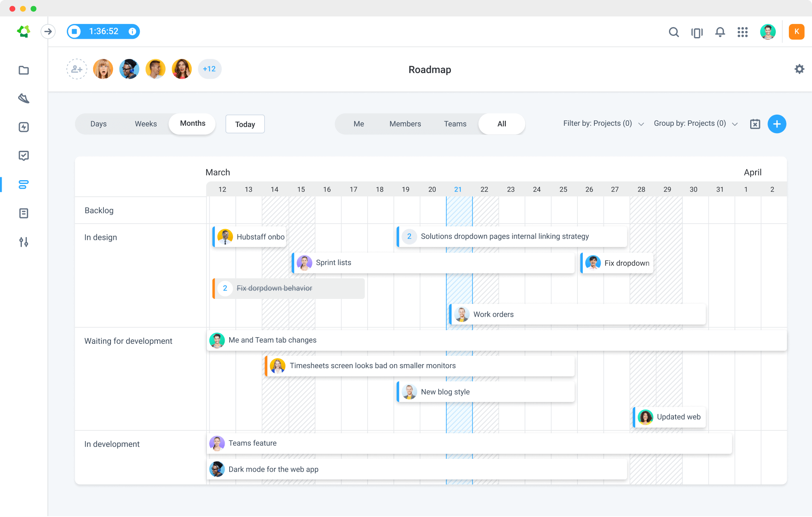Select the All filter tab
The image size is (812, 517).
pyautogui.click(x=501, y=124)
